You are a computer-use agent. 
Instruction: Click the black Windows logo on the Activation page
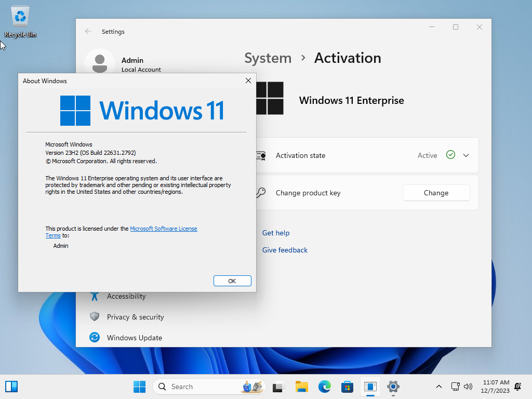pos(270,98)
